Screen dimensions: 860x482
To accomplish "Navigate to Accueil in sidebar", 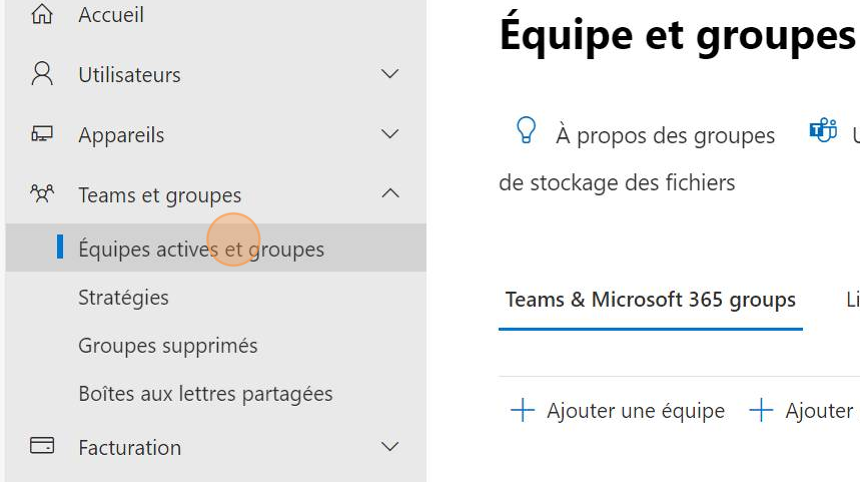I will [x=111, y=15].
